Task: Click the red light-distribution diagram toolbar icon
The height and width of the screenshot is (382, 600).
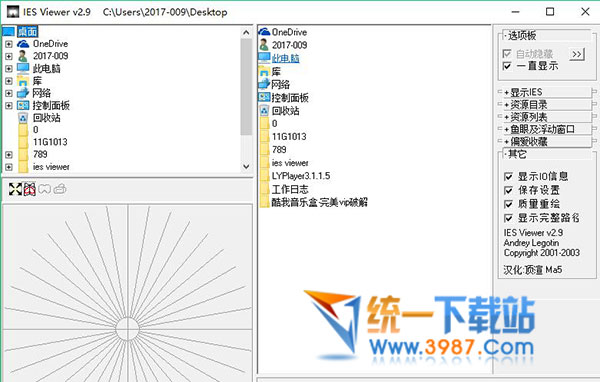Action: [30, 189]
